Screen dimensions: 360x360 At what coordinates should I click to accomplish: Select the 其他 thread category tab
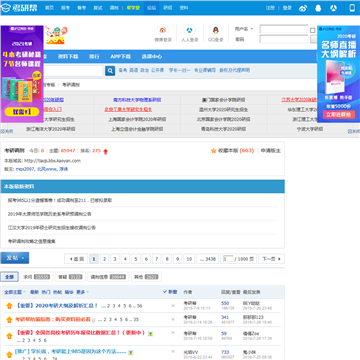(146, 277)
